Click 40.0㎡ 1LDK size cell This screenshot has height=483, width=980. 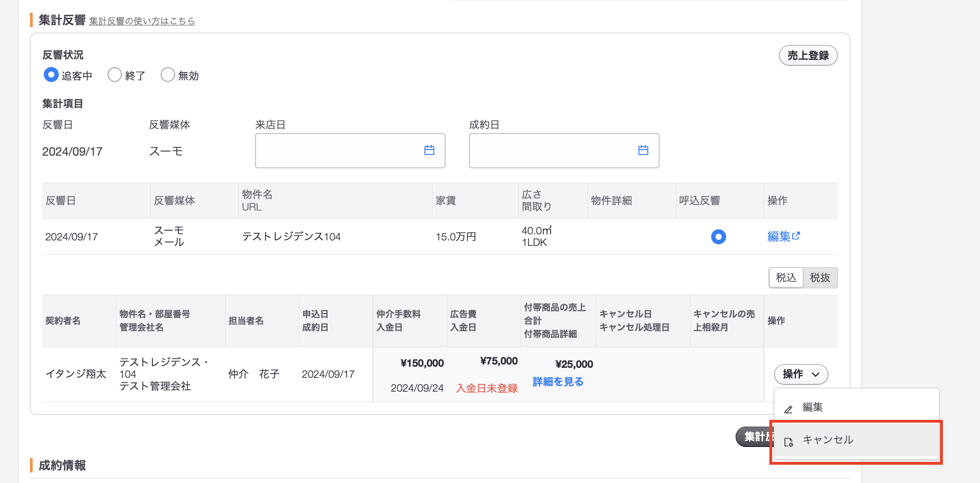(537, 237)
